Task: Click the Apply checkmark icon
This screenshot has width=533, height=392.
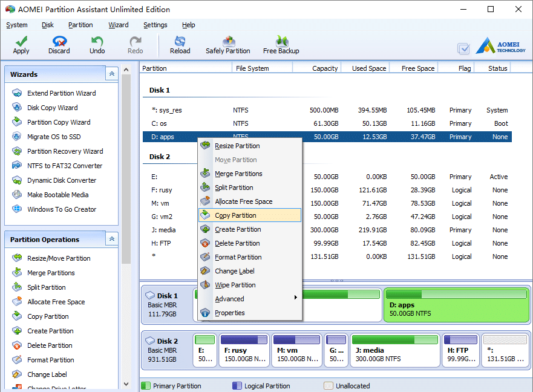Action: point(21,42)
